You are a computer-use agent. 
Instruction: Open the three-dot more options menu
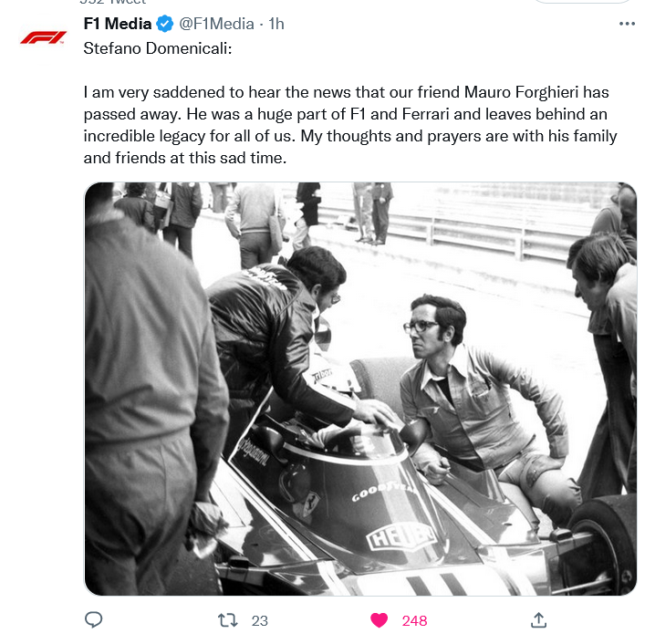627,24
